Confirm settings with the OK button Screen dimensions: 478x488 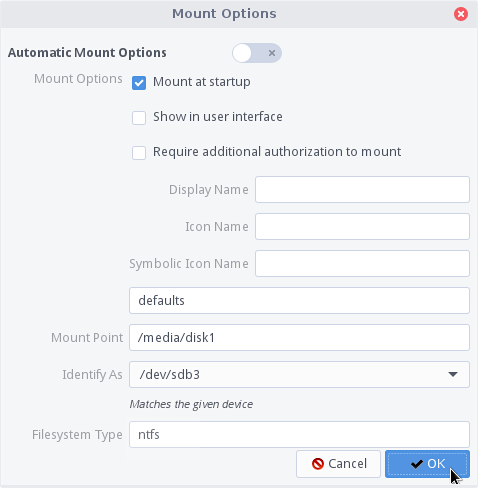click(x=427, y=464)
